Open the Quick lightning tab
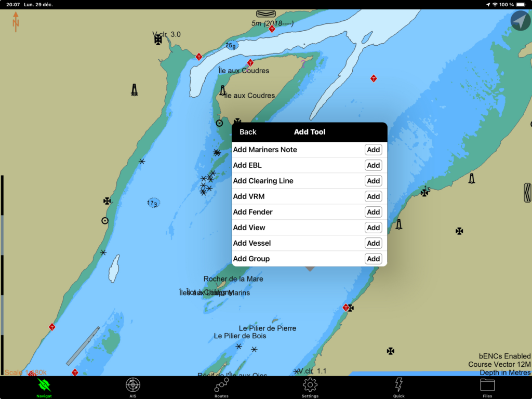The height and width of the screenshot is (399, 532). [x=398, y=386]
